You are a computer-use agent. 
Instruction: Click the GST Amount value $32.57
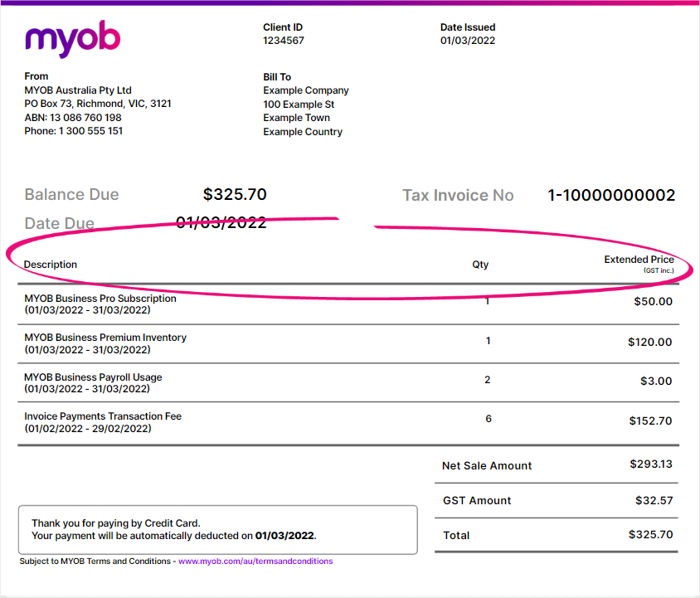(654, 500)
